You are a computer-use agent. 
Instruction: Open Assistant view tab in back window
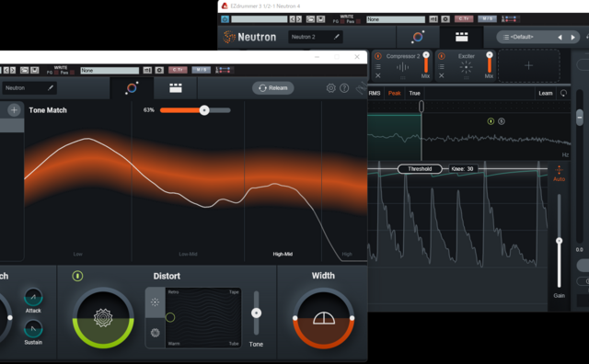tap(418, 37)
